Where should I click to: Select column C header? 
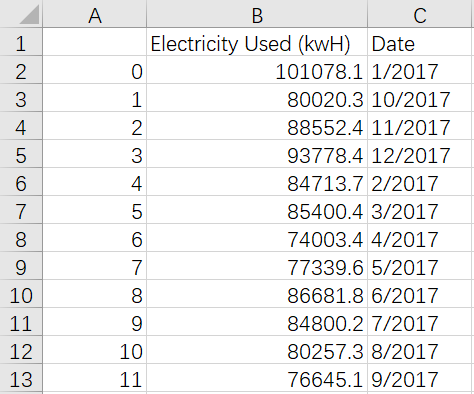point(420,13)
